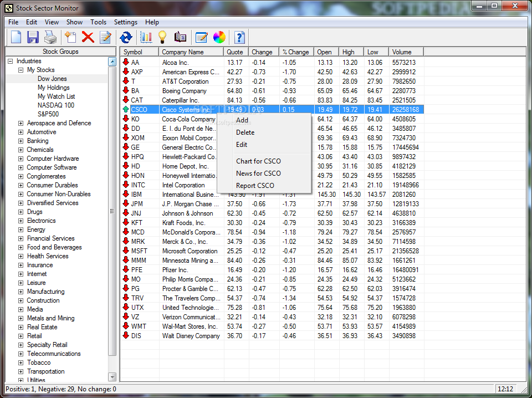Click the green up arrow beside CSCO
Image resolution: width=532 pixels, height=398 pixels.
tap(126, 109)
